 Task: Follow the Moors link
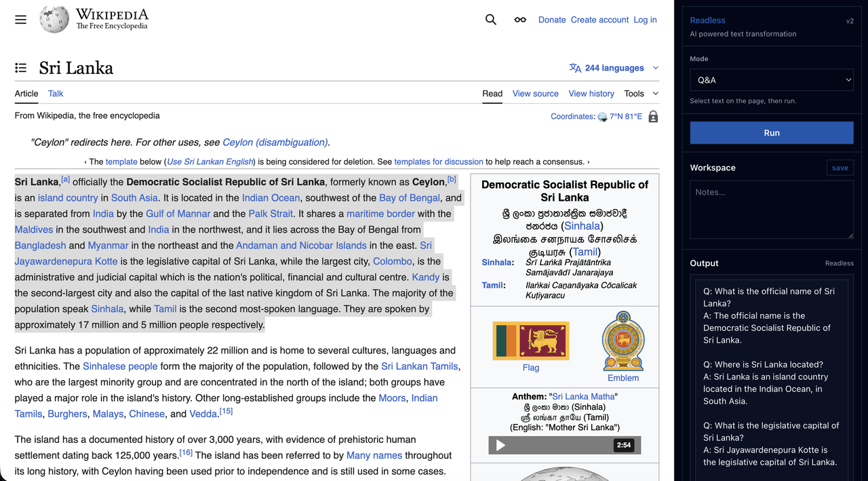point(392,398)
